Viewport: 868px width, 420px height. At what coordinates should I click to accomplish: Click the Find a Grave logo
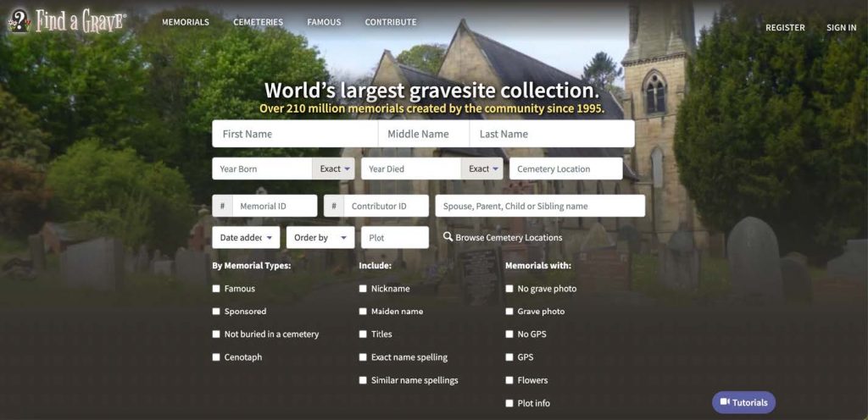[x=67, y=21]
